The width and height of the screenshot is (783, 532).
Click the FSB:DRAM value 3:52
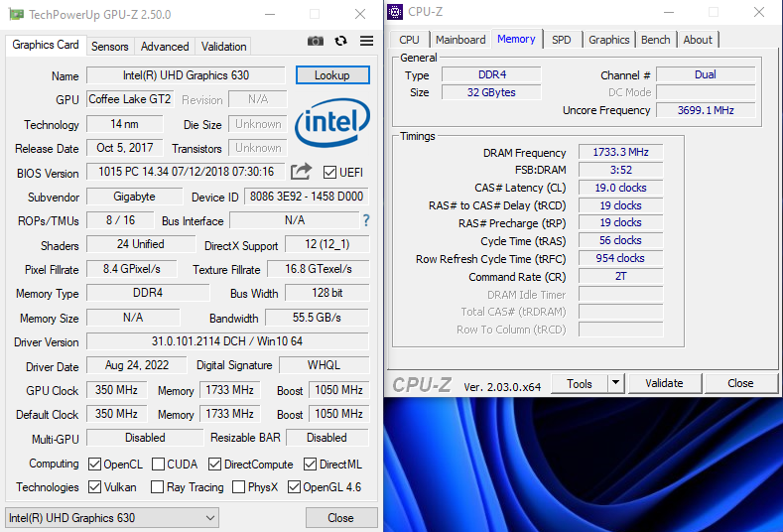click(x=620, y=170)
